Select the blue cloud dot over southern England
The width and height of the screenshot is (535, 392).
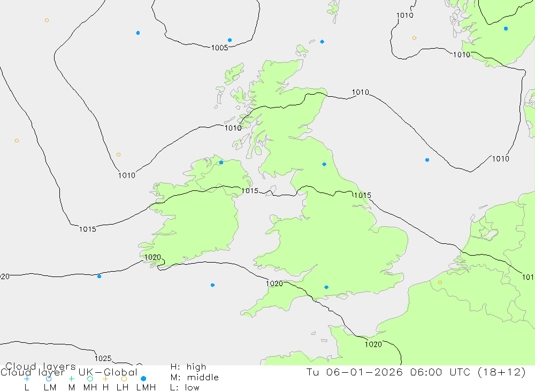326,287
